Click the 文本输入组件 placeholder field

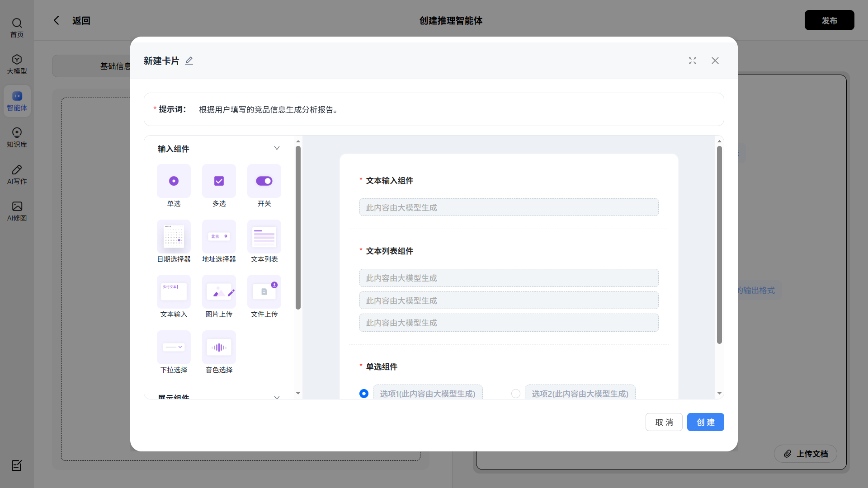pos(509,207)
